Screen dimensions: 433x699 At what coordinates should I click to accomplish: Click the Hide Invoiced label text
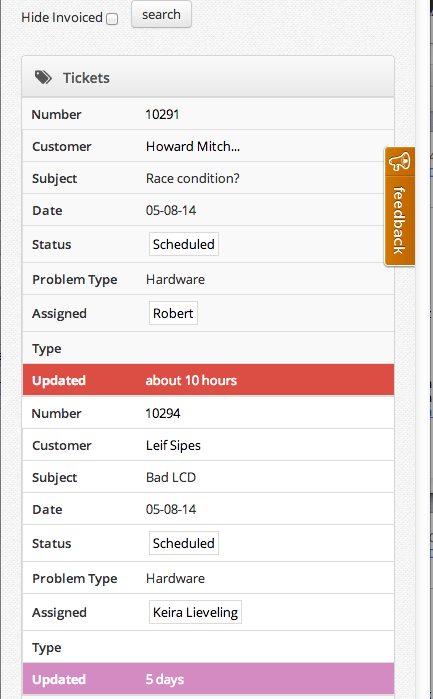tap(62, 17)
